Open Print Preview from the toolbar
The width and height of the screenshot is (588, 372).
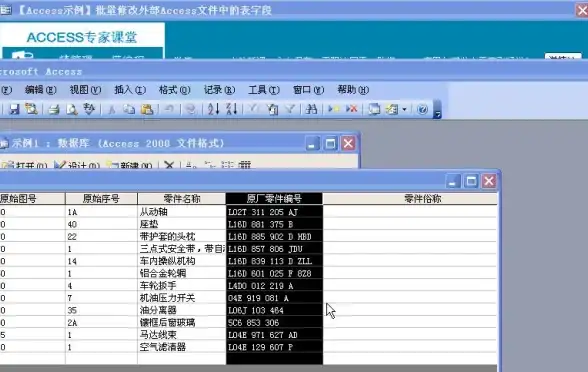click(x=72, y=109)
